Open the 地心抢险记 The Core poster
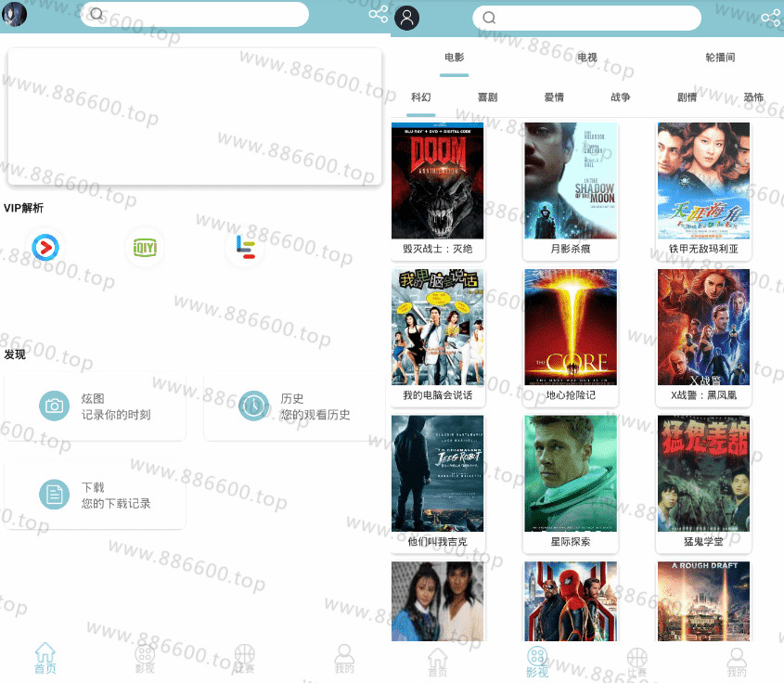The image size is (784, 683). coord(571,327)
